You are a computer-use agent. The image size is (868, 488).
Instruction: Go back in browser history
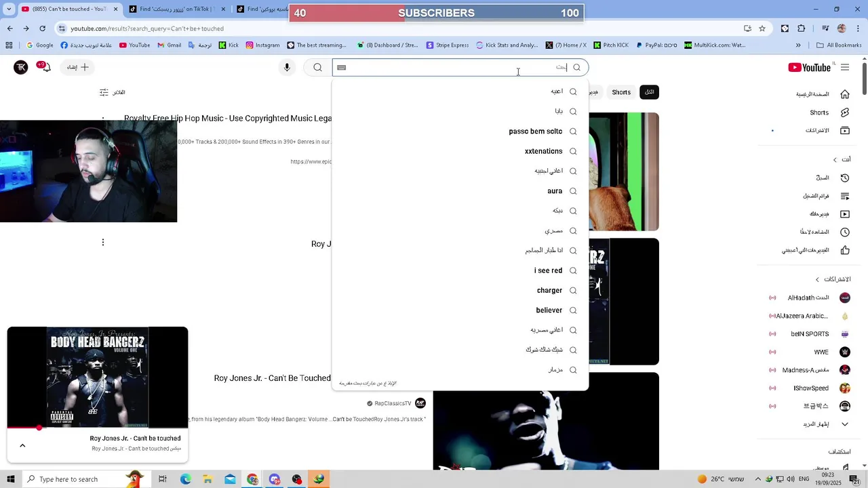[10, 28]
